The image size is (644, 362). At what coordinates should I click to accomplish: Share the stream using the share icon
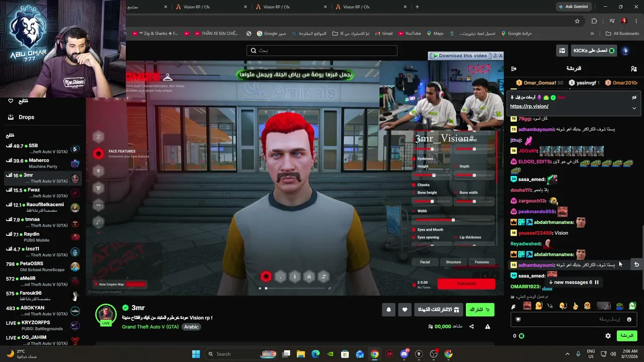coord(471,326)
